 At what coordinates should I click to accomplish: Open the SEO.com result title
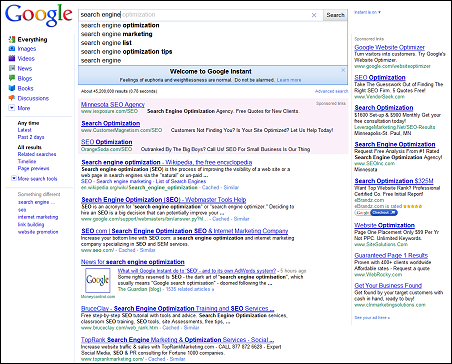184,231
